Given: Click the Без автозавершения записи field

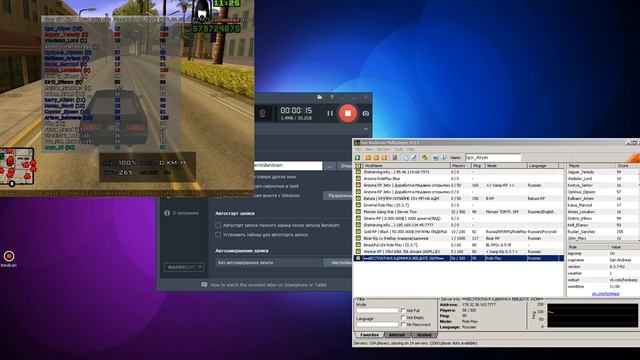Looking at the screenshot, I should (x=269, y=263).
